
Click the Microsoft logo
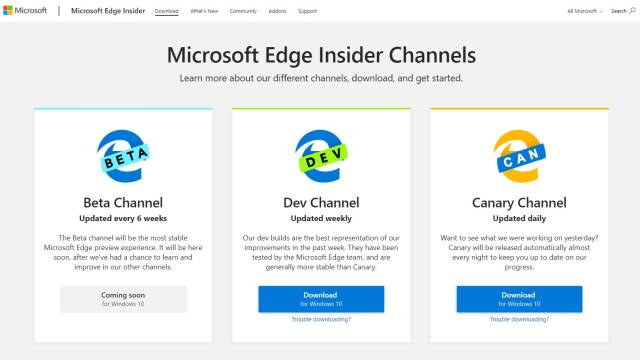pyautogui.click(x=25, y=11)
